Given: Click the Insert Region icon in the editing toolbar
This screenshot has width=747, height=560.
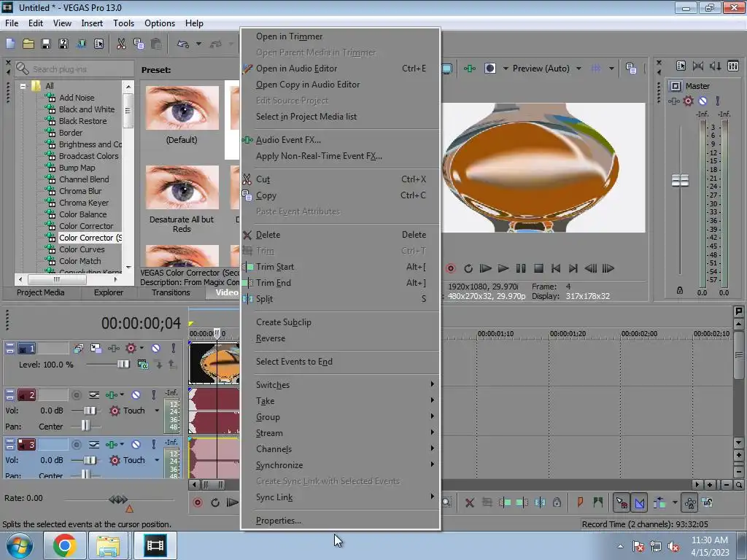Looking at the screenshot, I should [598, 502].
